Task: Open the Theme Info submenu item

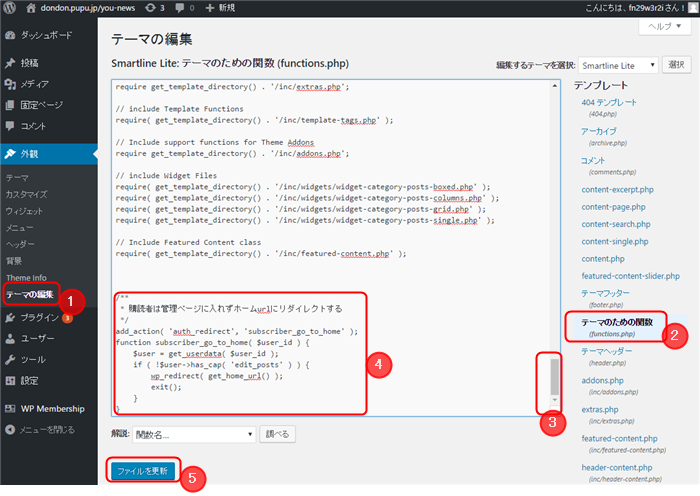Action: point(26,277)
